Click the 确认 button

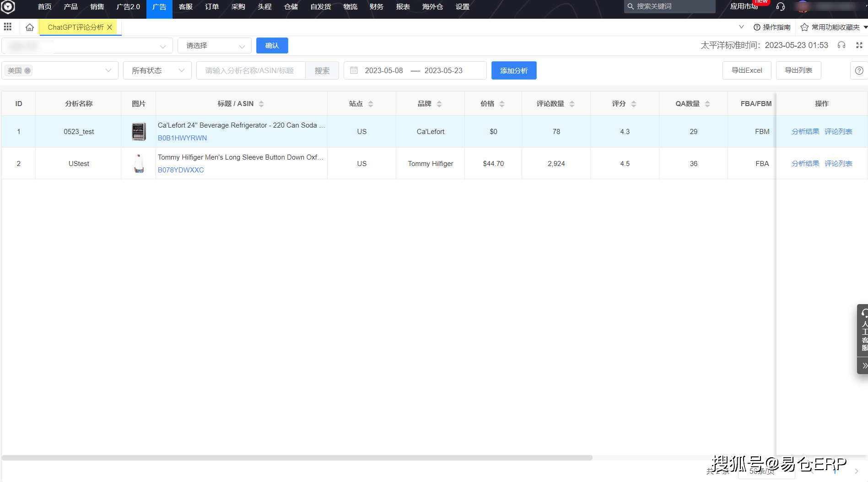272,46
